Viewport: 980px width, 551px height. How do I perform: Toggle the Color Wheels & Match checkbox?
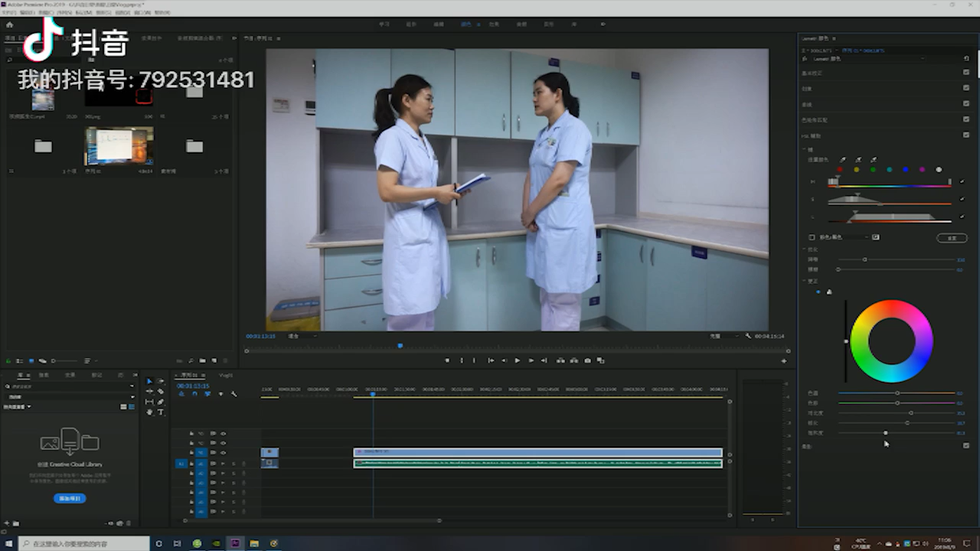tap(966, 119)
